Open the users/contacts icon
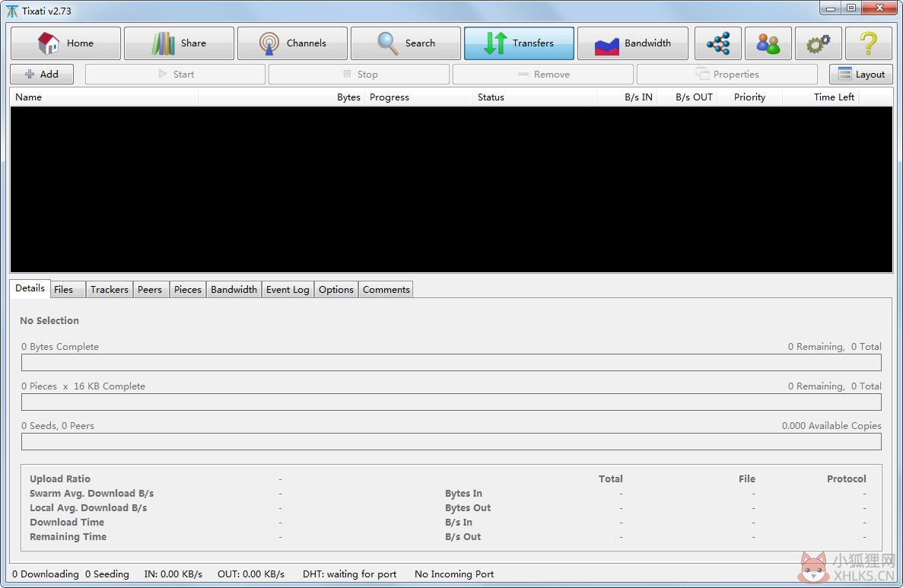The height and width of the screenshot is (588, 903). coord(768,43)
